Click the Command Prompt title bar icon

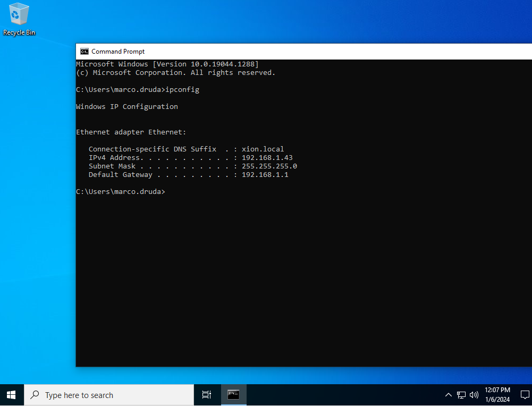point(84,52)
